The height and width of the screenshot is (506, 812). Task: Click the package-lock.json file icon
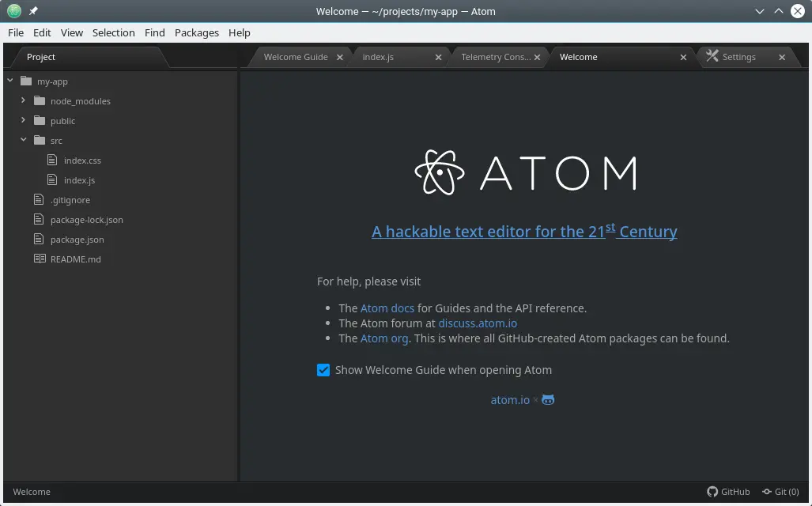(39, 219)
